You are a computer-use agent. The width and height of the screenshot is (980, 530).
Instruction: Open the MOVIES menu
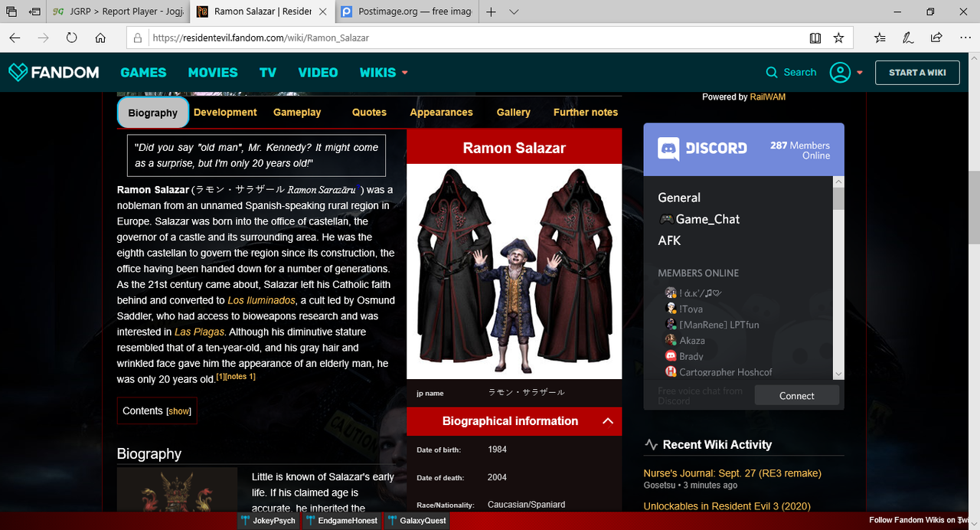pos(213,73)
